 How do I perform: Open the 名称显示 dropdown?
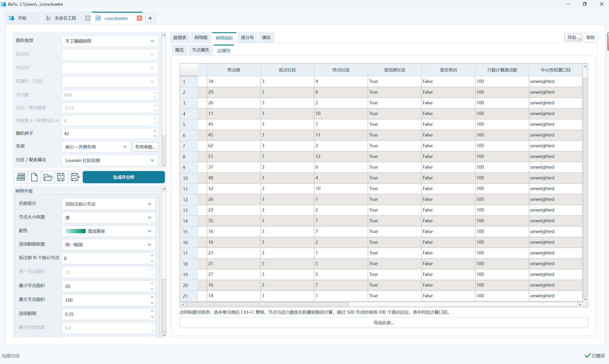tap(108, 204)
